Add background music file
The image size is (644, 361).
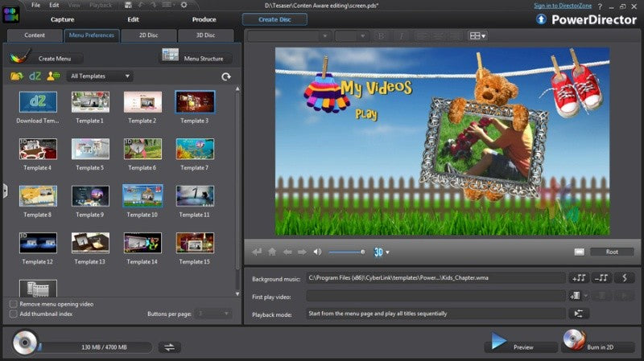(x=579, y=278)
